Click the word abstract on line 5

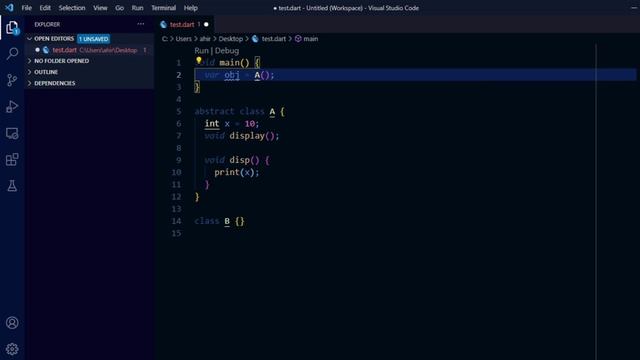click(x=214, y=111)
